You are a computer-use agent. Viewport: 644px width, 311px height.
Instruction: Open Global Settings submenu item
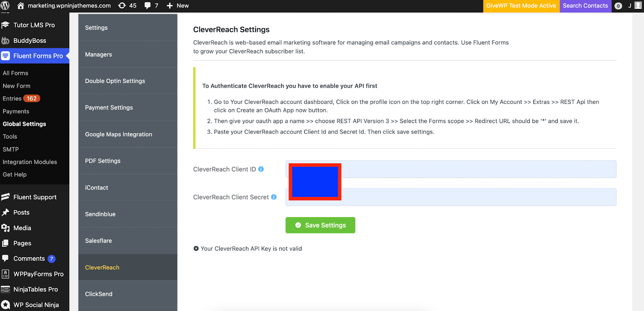24,124
